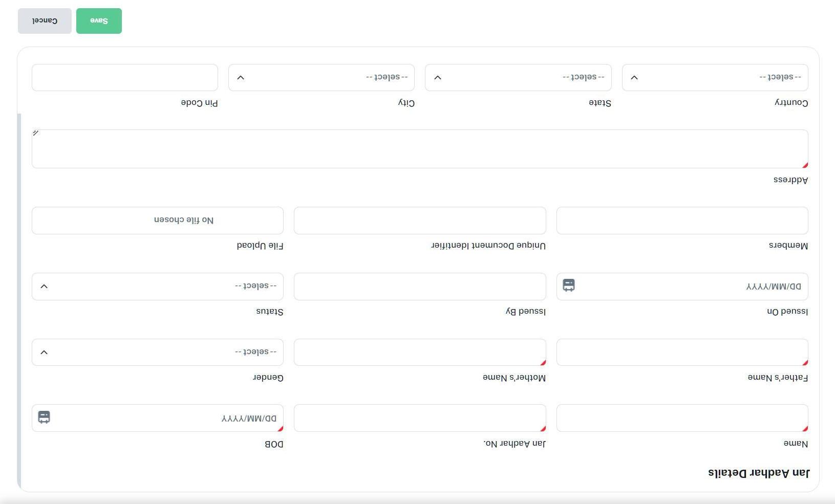
Task: Click the DOB label
Action: (x=274, y=444)
